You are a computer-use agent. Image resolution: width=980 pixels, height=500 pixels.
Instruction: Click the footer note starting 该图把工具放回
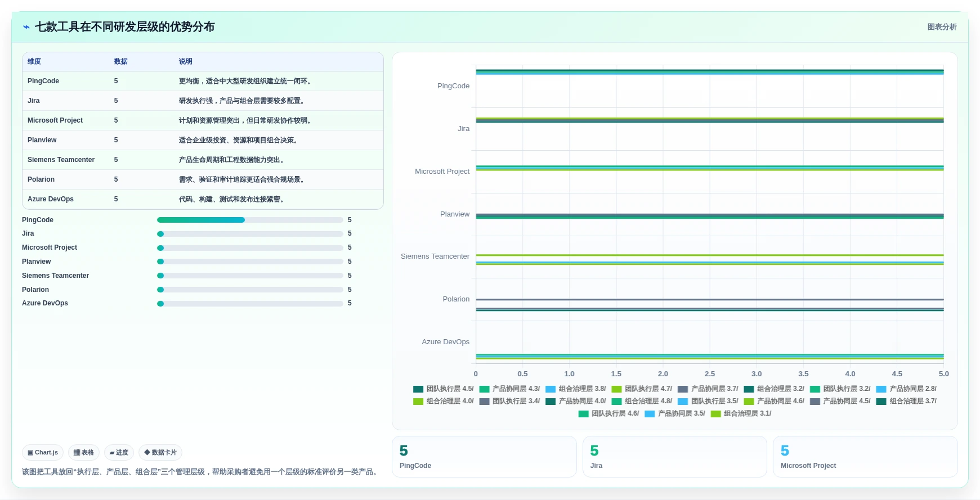[x=201, y=472]
